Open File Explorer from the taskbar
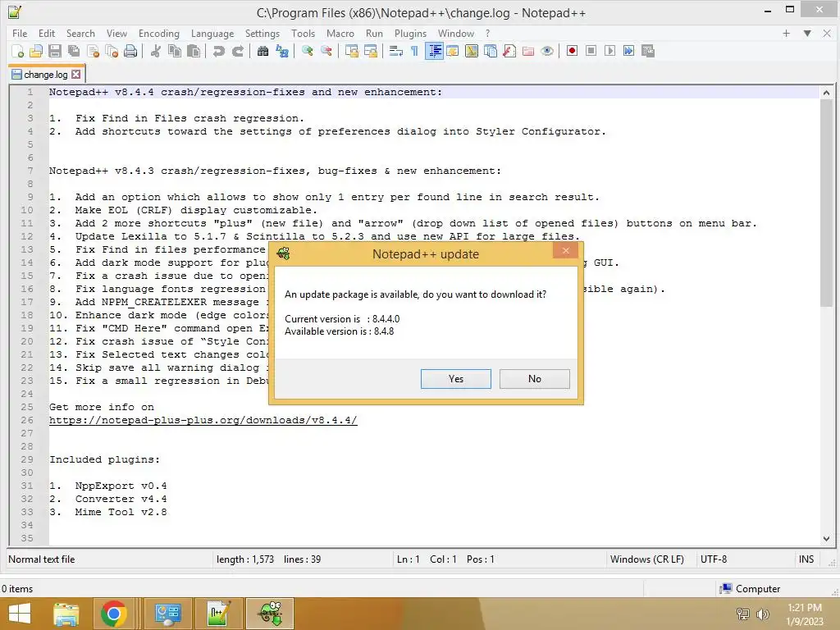This screenshot has height=630, width=840. coord(66,614)
